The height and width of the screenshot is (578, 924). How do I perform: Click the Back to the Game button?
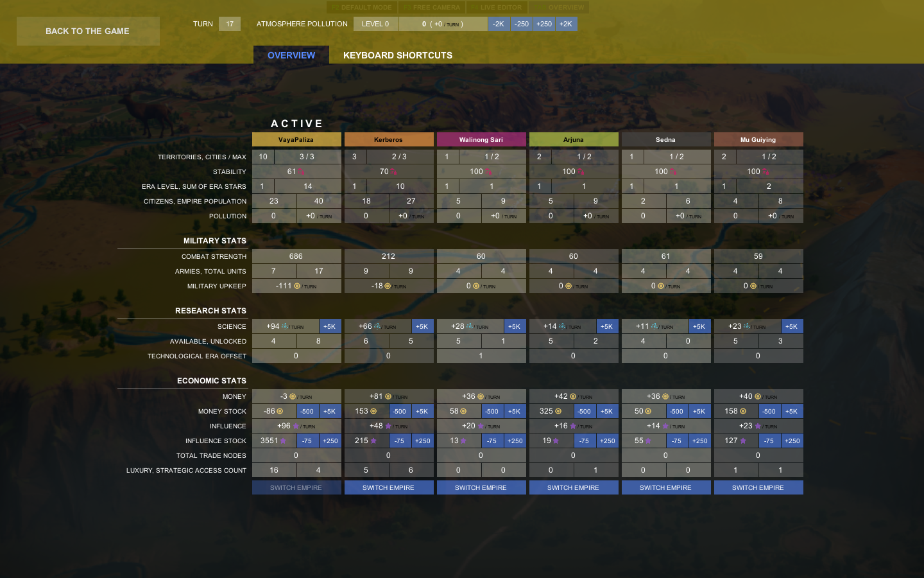pos(88,31)
